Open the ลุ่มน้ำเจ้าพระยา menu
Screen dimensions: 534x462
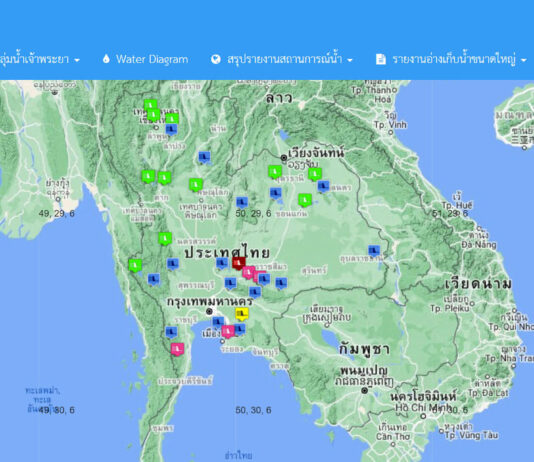point(40,59)
